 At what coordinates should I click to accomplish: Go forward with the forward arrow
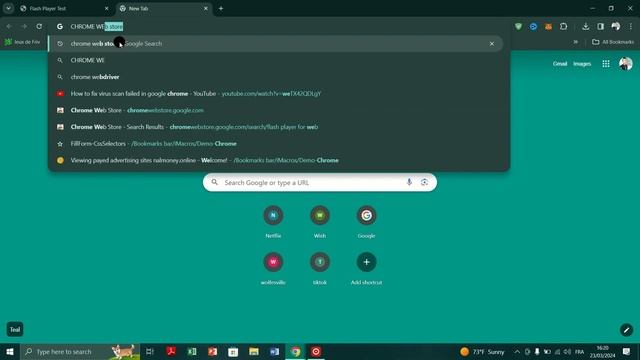[x=24, y=27]
